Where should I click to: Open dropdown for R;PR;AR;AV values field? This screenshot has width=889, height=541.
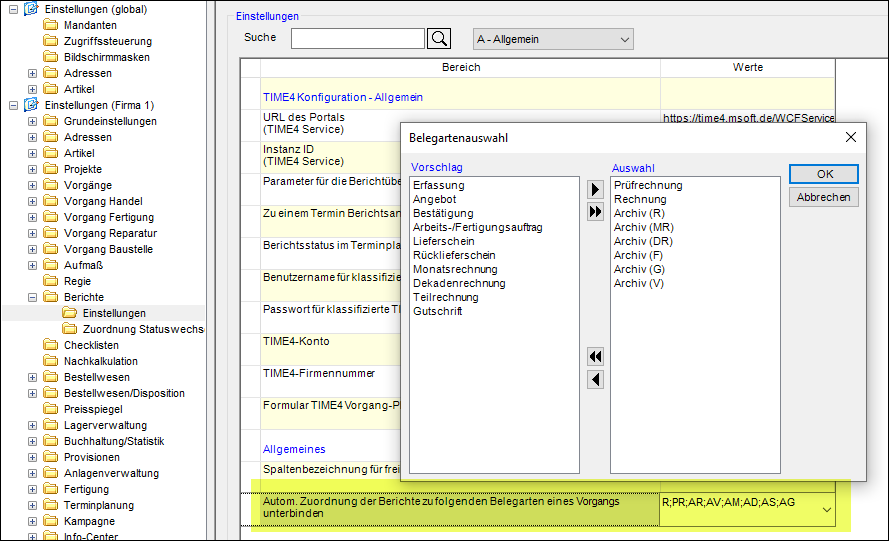[825, 510]
